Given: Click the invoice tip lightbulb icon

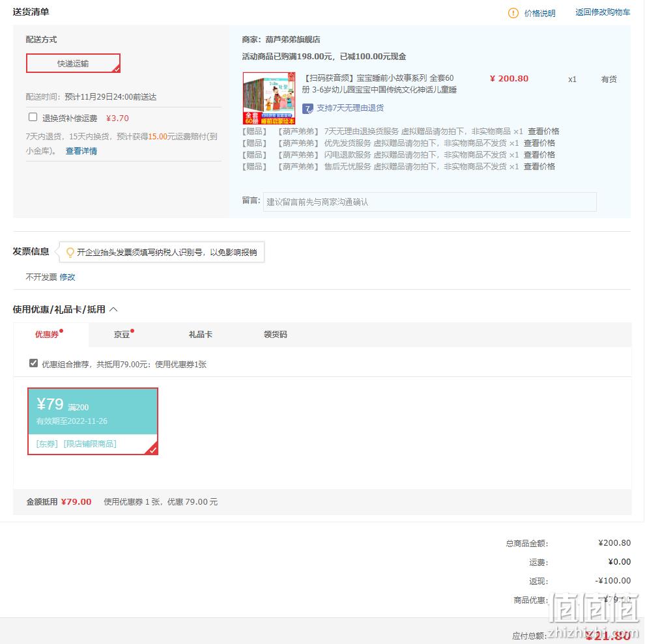Looking at the screenshot, I should point(70,252).
